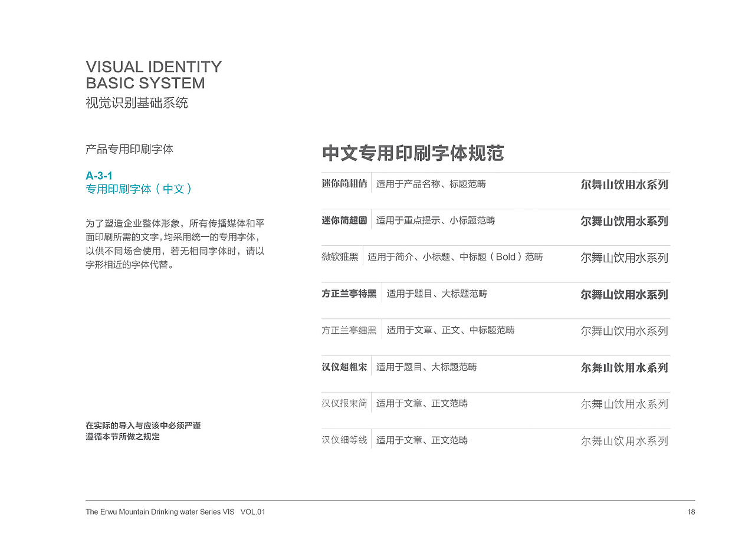Click the 汉仪超粗宋 sample "尔舞山饮用水系列"

(x=625, y=367)
